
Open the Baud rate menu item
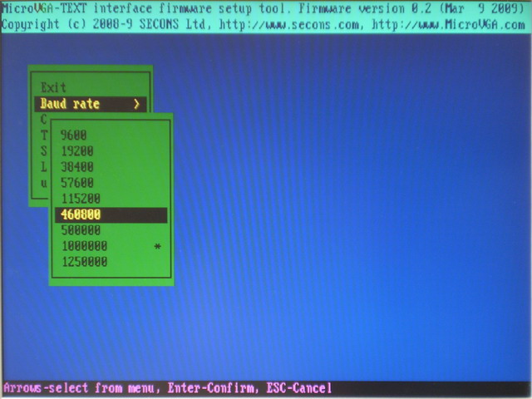tap(91, 104)
